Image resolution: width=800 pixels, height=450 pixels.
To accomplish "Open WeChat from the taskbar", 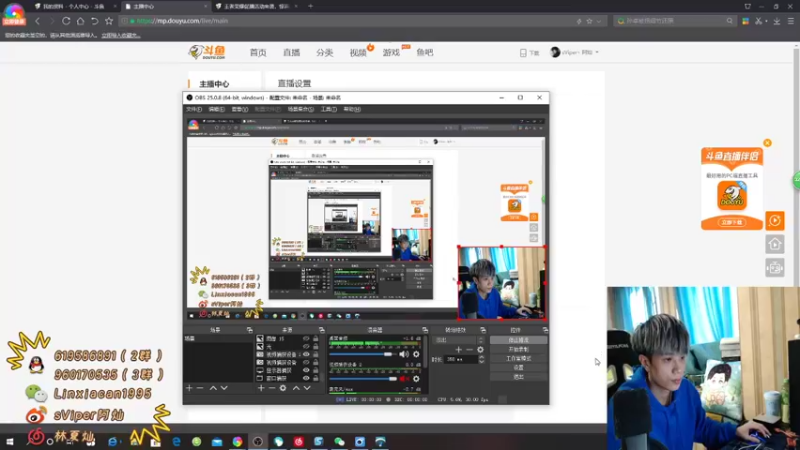I will pyautogui.click(x=339, y=441).
